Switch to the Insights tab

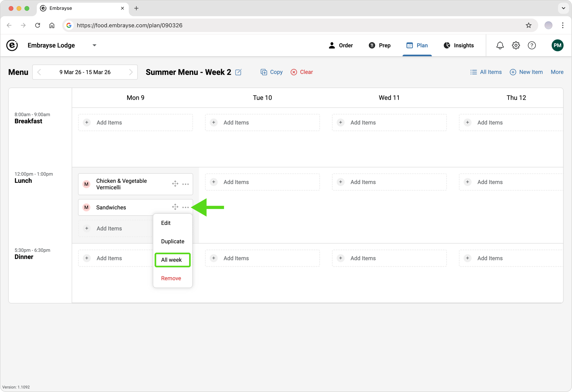(x=459, y=45)
